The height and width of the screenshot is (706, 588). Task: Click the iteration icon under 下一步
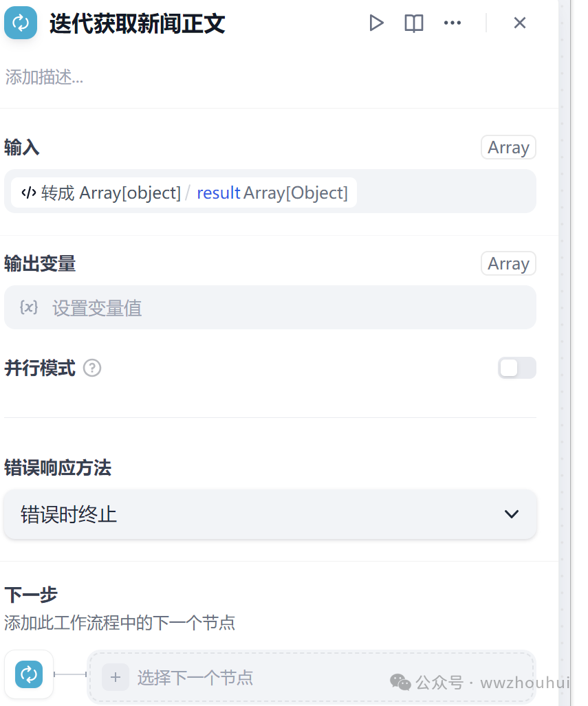[29, 674]
